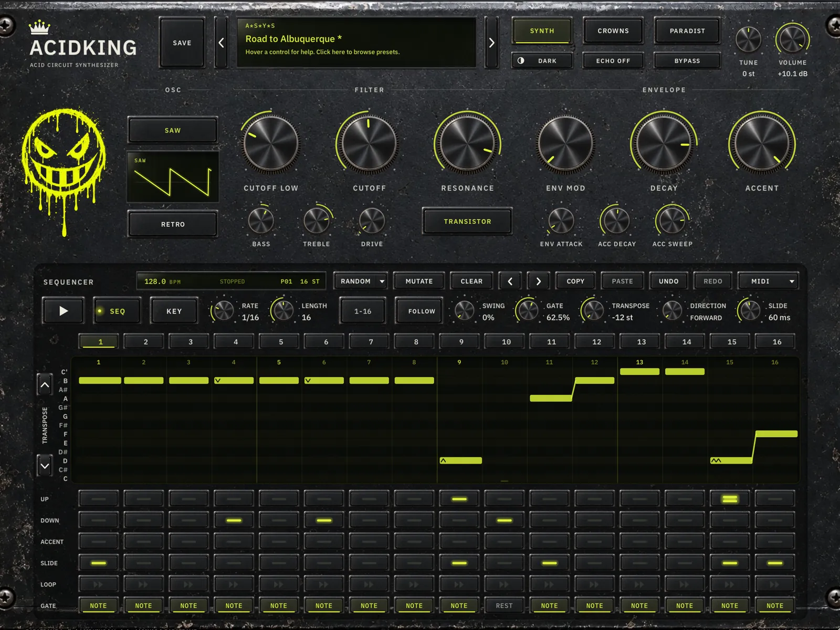Toggle the Echo Off button
840x630 pixels.
pos(613,61)
